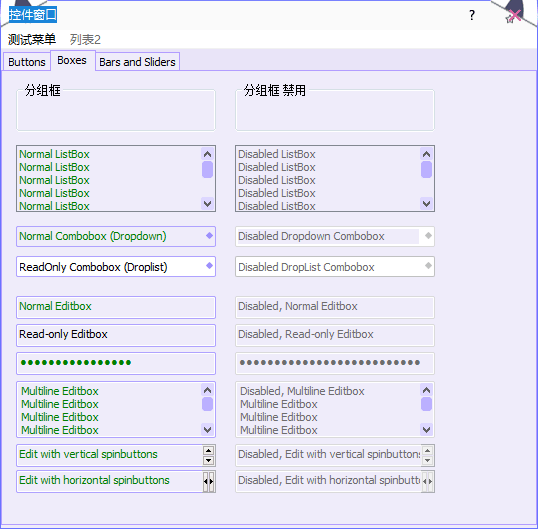This screenshot has height=529, width=538.
Task: Click the Disabled, Normal Editbox field
Action: [x=335, y=307]
